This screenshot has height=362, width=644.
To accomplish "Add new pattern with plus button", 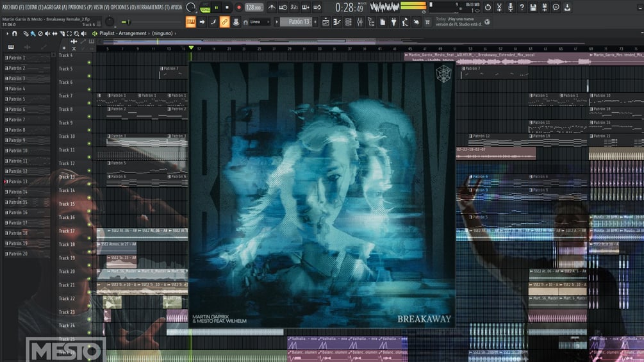I will tap(315, 22).
